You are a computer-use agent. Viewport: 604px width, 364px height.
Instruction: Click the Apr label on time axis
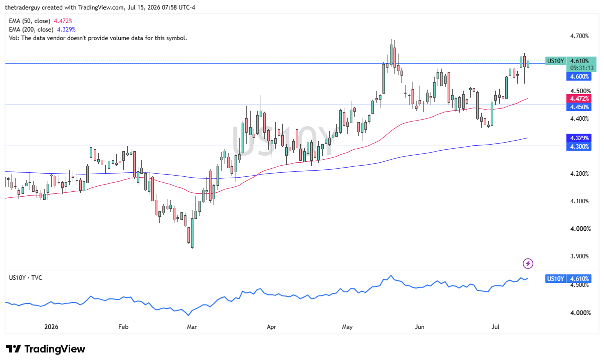272,327
